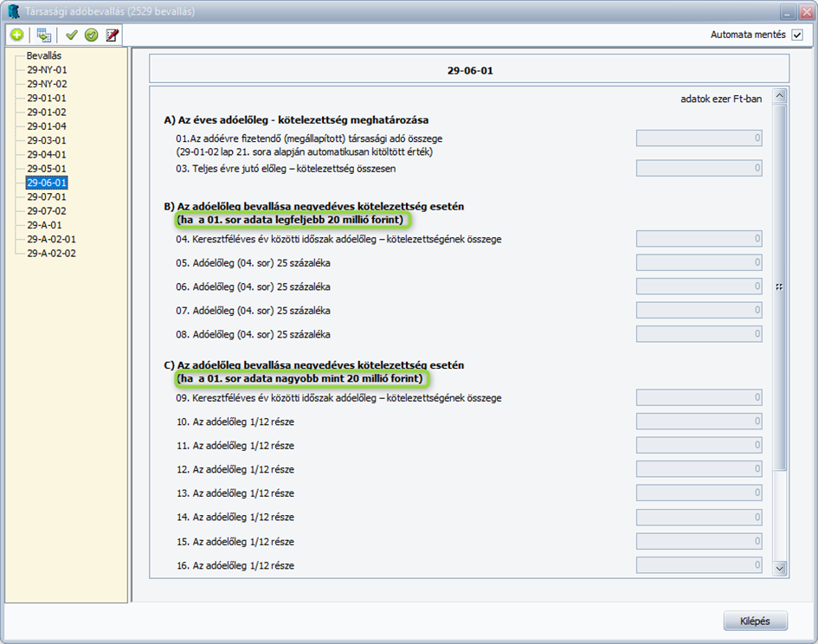
Task: Open sheet 29-NY-02 in tree
Action: (47, 83)
